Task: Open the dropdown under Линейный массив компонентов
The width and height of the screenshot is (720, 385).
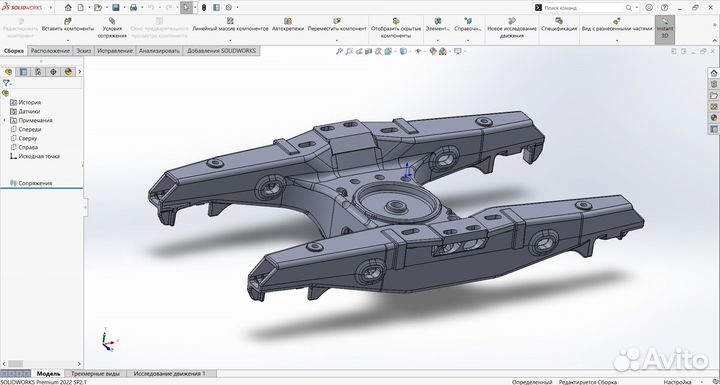Action: click(x=230, y=40)
